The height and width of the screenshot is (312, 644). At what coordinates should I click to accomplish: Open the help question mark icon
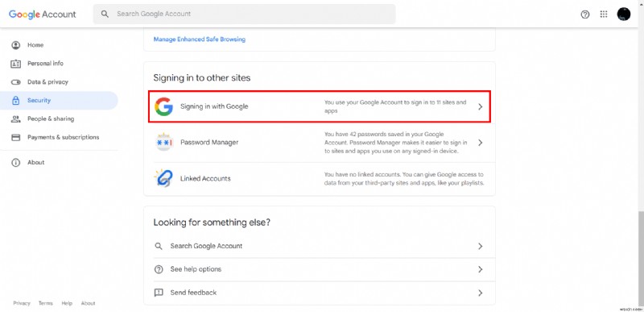click(585, 15)
